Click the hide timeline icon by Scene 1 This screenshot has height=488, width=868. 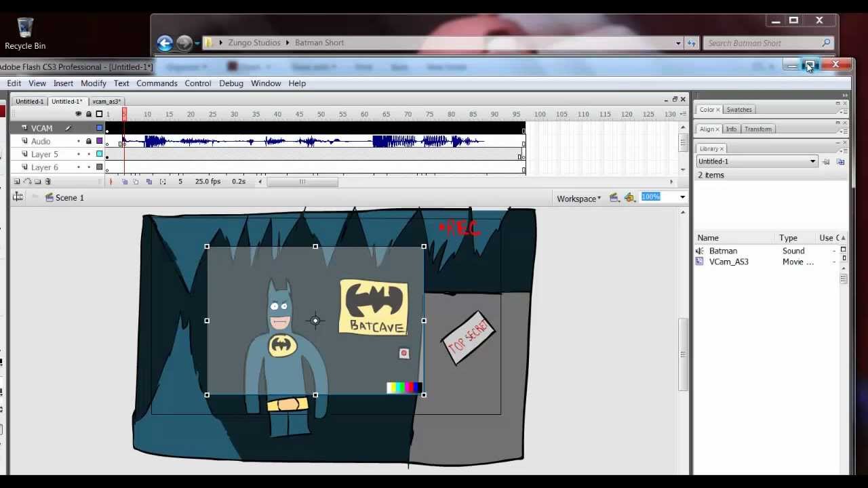(x=18, y=197)
